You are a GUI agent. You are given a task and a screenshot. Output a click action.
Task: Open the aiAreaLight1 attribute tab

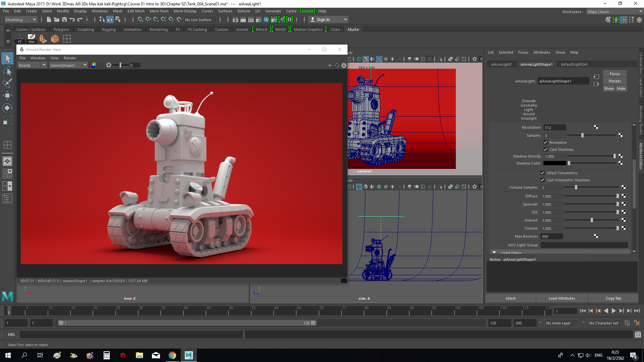click(x=501, y=64)
